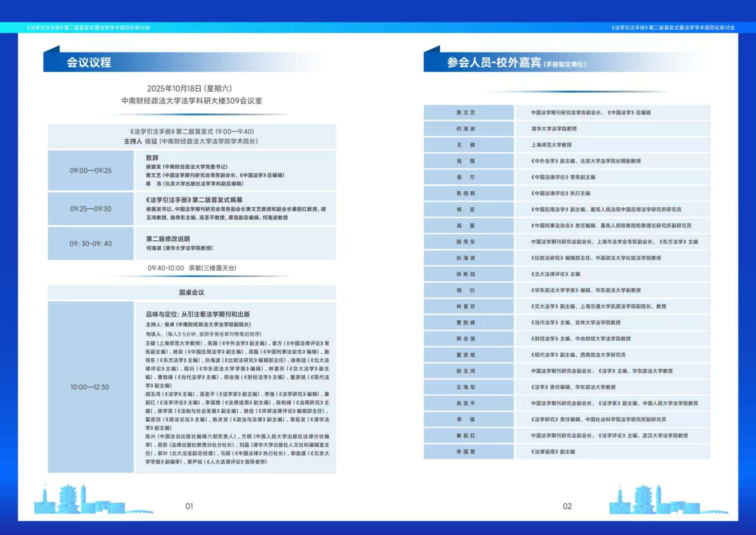Click page number 01
756x535 pixels.
coord(189,506)
